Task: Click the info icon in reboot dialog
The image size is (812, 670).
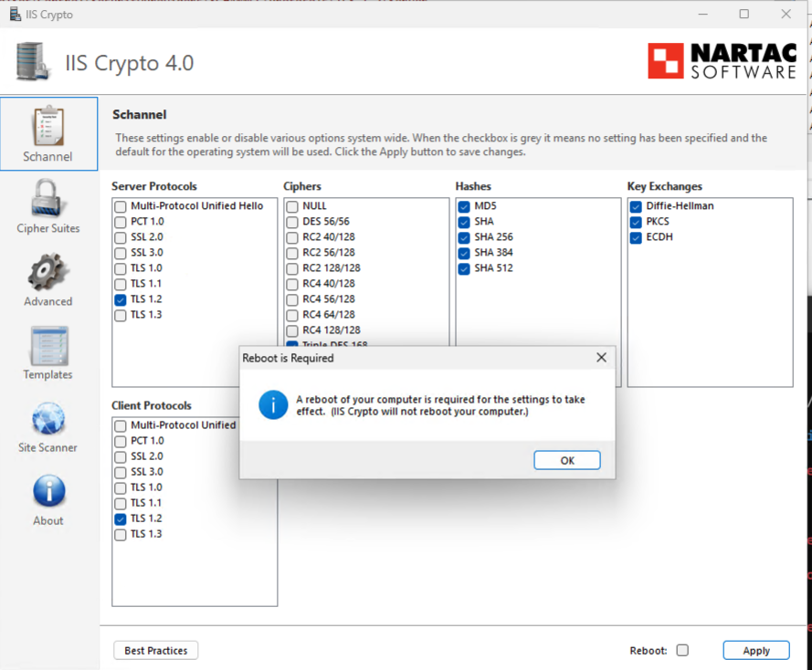Action: 273,404
